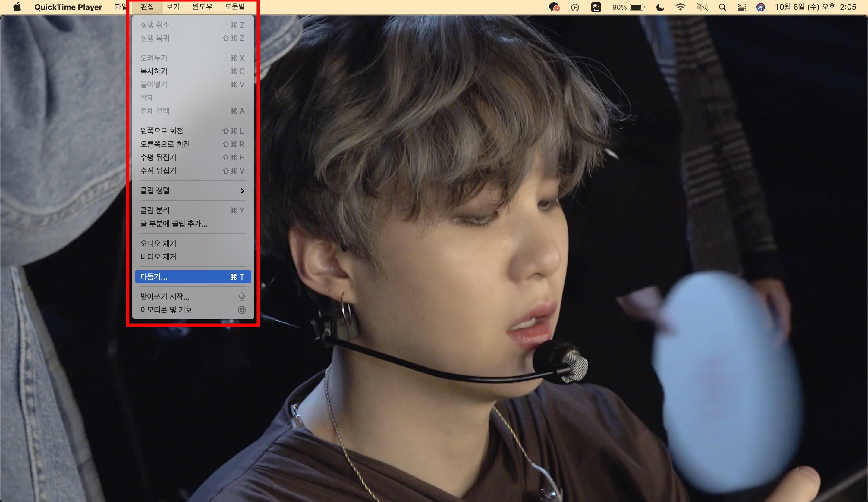The width and height of the screenshot is (868, 502).
Task: Open battery status at 90%
Action: (628, 7)
